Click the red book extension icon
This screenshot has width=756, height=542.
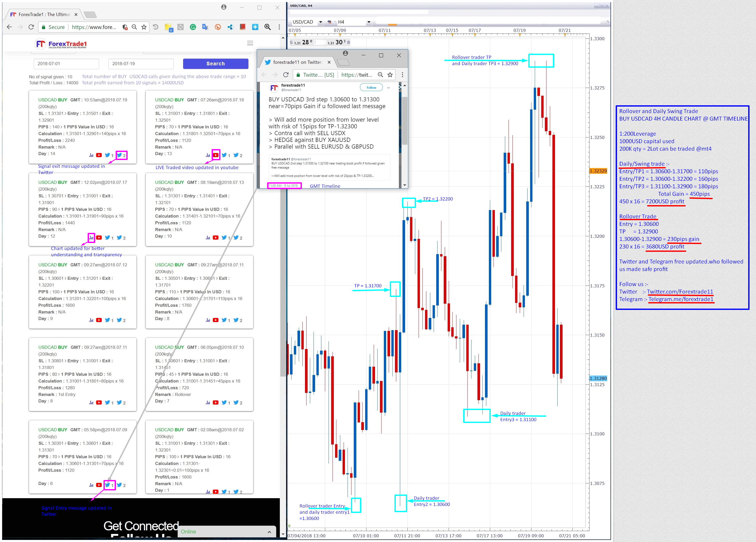point(243,27)
